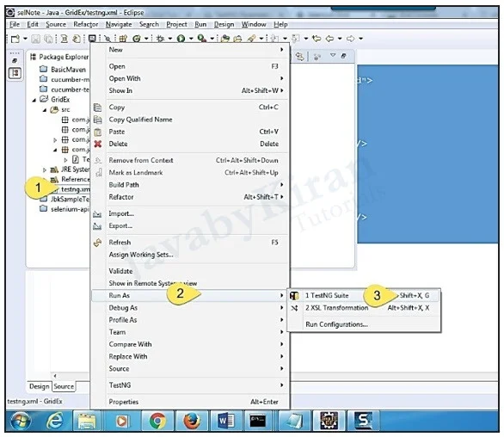This screenshot has height=437, width=504.
Task: Click the New wizard icon in the toolbar
Action: (x=15, y=39)
